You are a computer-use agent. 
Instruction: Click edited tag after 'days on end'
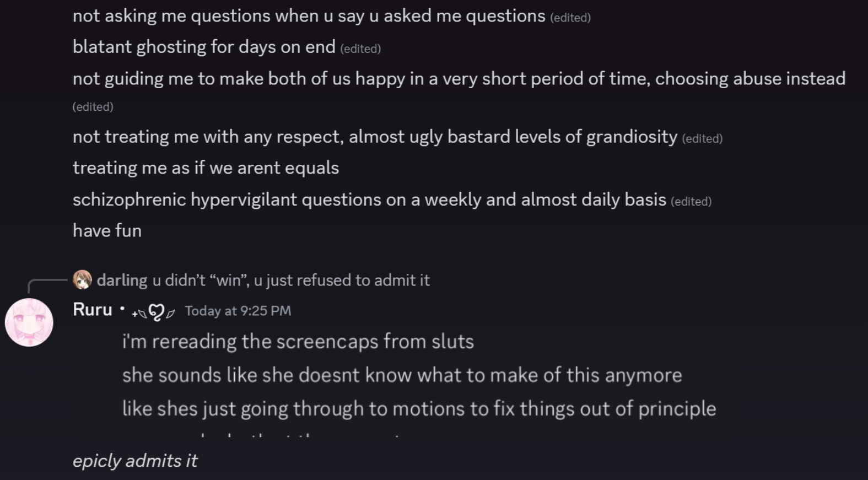(x=360, y=48)
